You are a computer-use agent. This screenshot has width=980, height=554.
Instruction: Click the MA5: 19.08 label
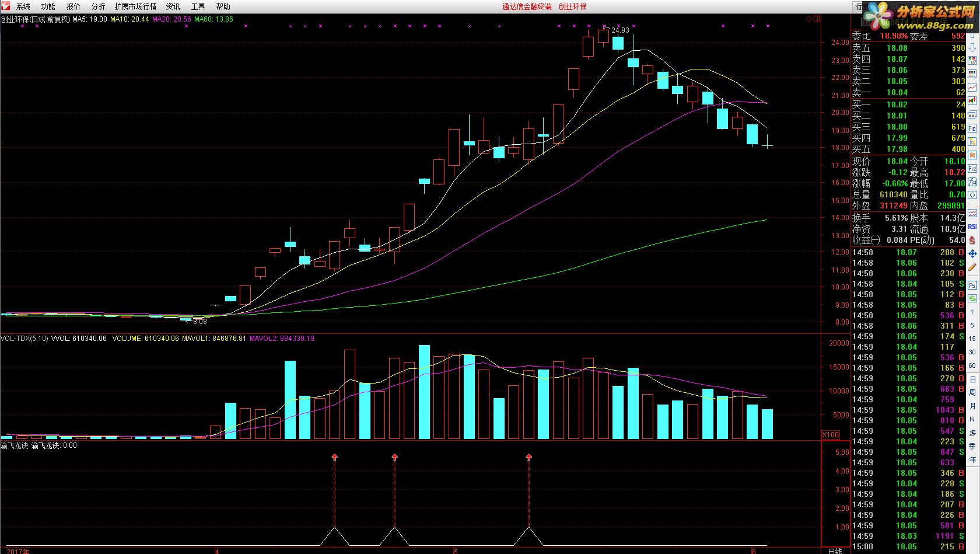[x=90, y=19]
